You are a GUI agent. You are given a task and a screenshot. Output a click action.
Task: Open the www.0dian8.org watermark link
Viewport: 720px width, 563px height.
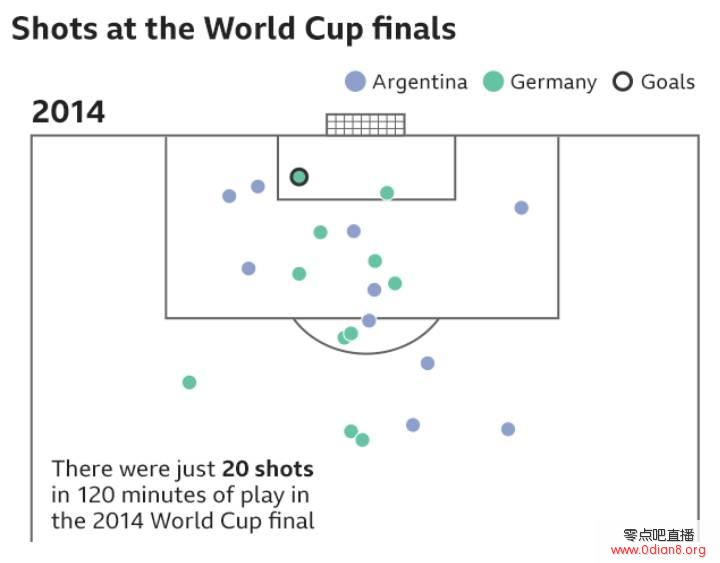pos(658,550)
